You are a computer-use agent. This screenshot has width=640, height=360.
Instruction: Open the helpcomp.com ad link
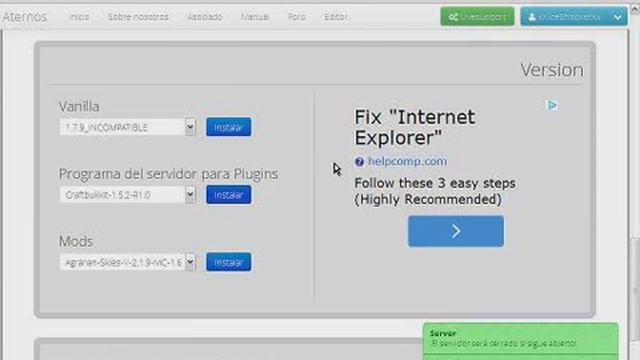click(x=407, y=162)
